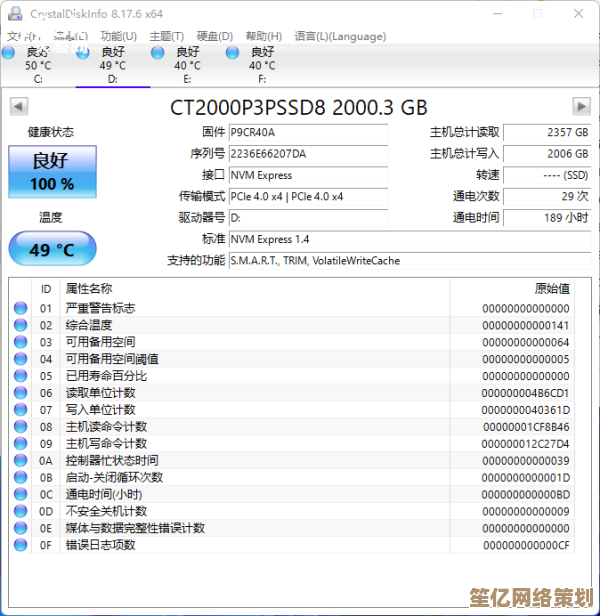Click raw value 000000004B6CD1 for 读取单位计数
Viewport: 600px width, 616px height.
[x=526, y=393]
